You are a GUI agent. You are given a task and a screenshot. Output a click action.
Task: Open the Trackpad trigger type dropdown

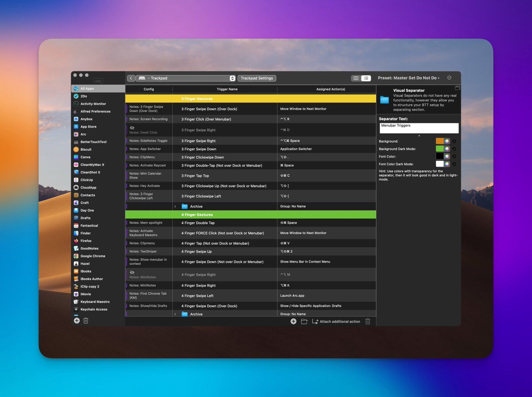[185, 78]
